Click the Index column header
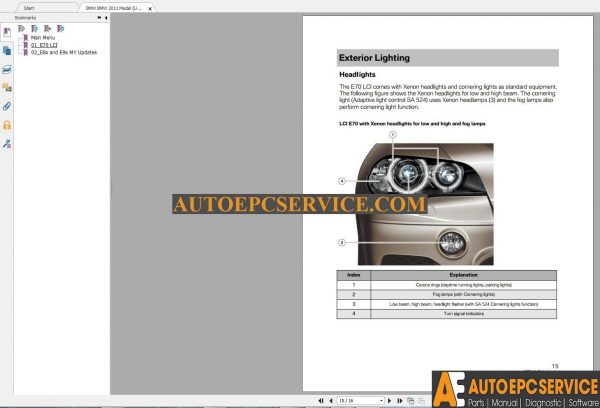The height and width of the screenshot is (408, 600). tap(354, 275)
